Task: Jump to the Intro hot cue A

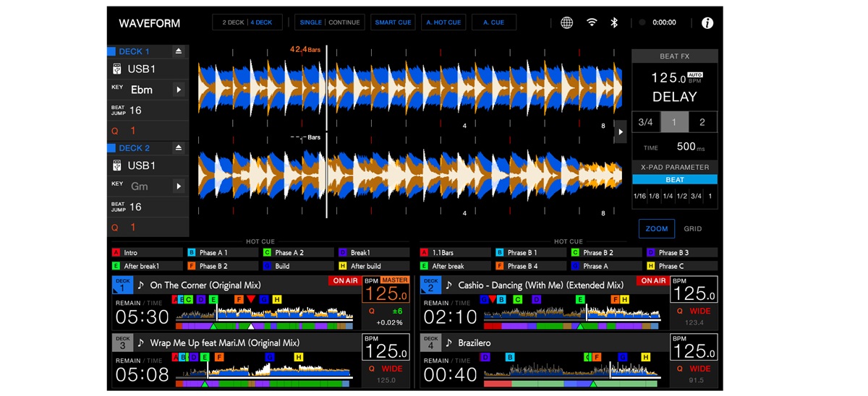Action: [147, 253]
